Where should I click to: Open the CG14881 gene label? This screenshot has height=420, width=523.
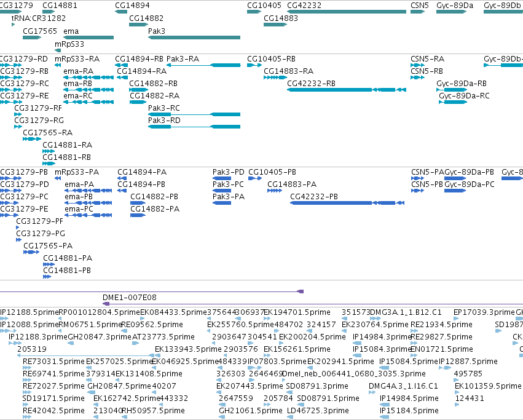(60, 6)
